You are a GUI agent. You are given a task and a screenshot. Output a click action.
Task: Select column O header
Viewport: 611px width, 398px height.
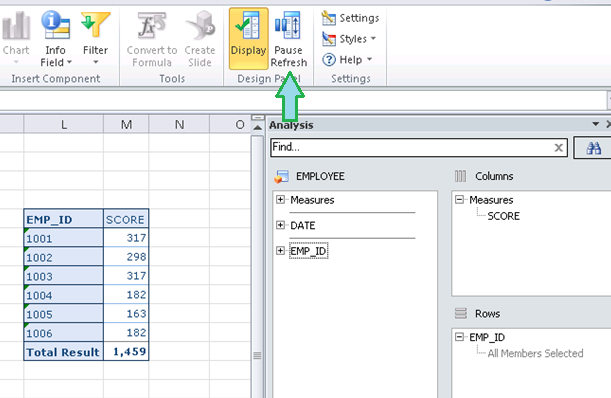tap(230, 124)
